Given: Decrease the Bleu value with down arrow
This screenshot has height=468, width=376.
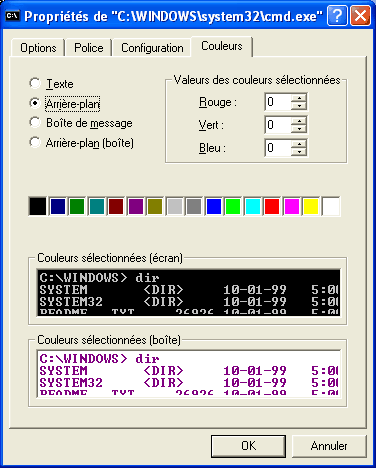Looking at the screenshot, I should point(299,152).
